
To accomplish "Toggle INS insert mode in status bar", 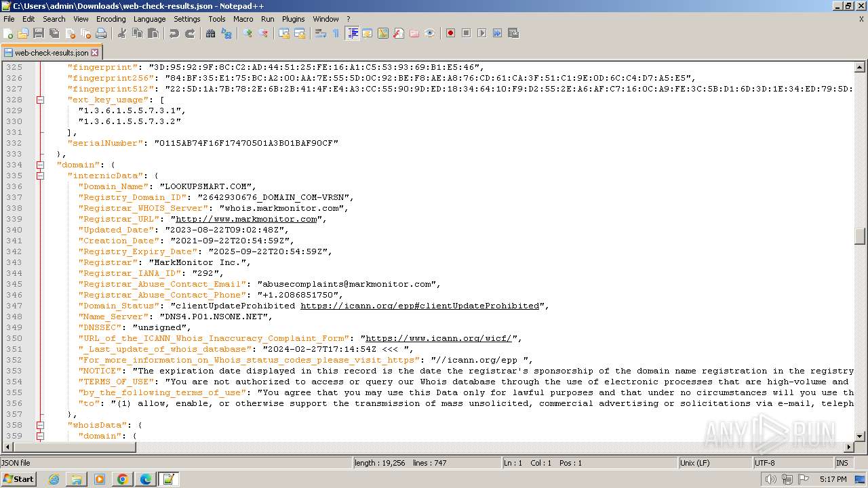I will tap(842, 463).
